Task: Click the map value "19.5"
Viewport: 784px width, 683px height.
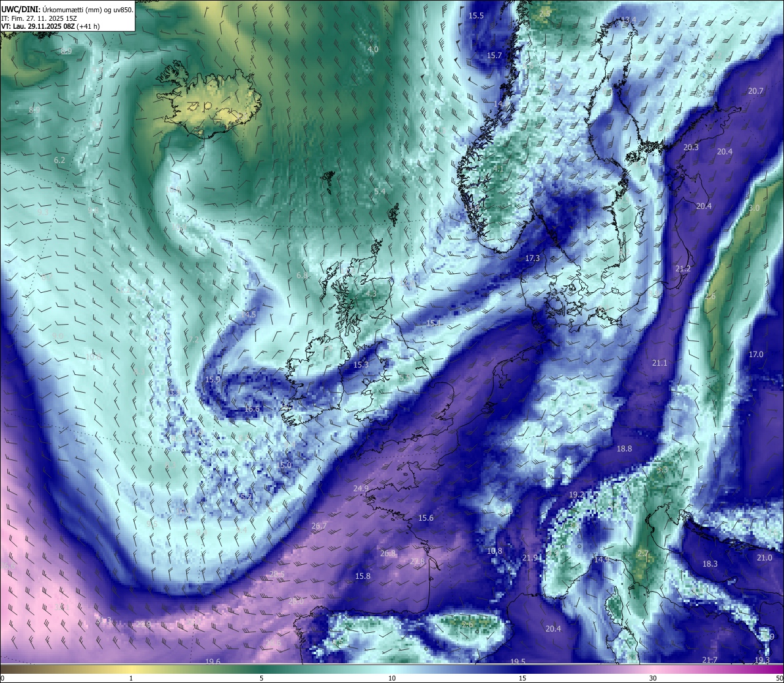Action: coord(518,662)
